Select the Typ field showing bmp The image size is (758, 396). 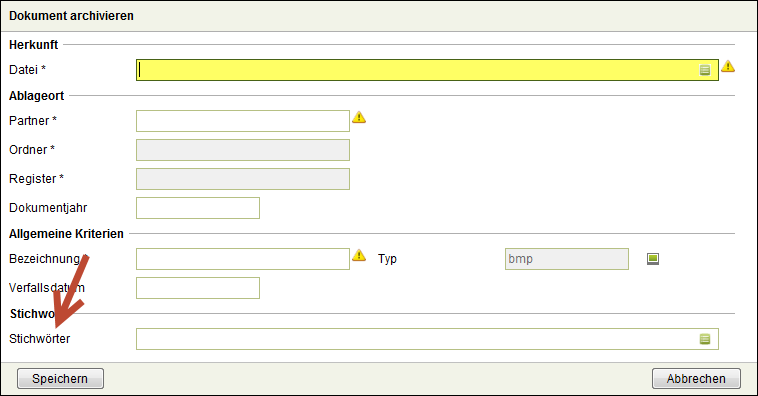[x=567, y=259]
